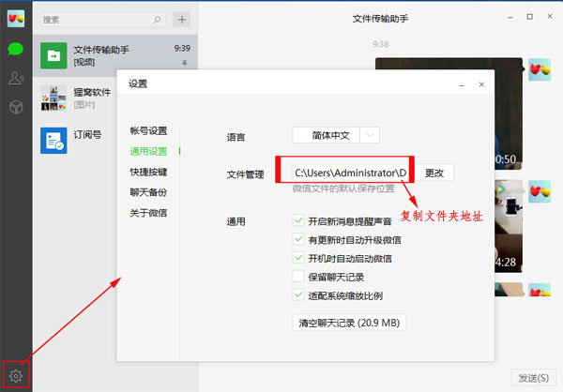The width and height of the screenshot is (563, 392).
Task: Click the blue 订阅号 icon
Action: [53, 141]
